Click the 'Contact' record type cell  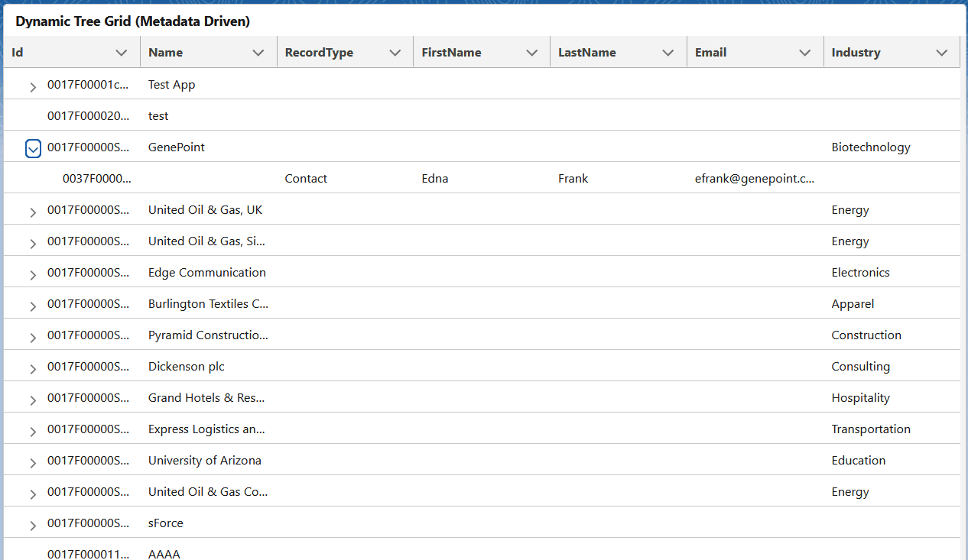tap(306, 179)
